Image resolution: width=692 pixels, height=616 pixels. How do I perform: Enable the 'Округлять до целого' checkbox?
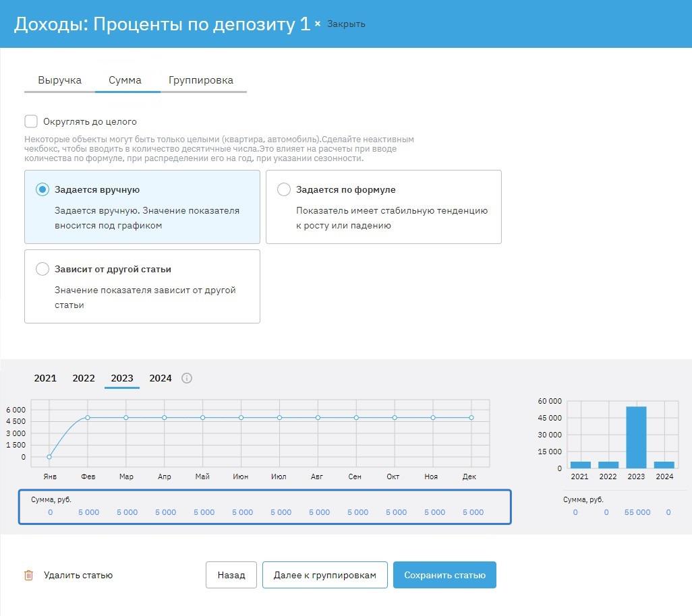pyautogui.click(x=31, y=121)
